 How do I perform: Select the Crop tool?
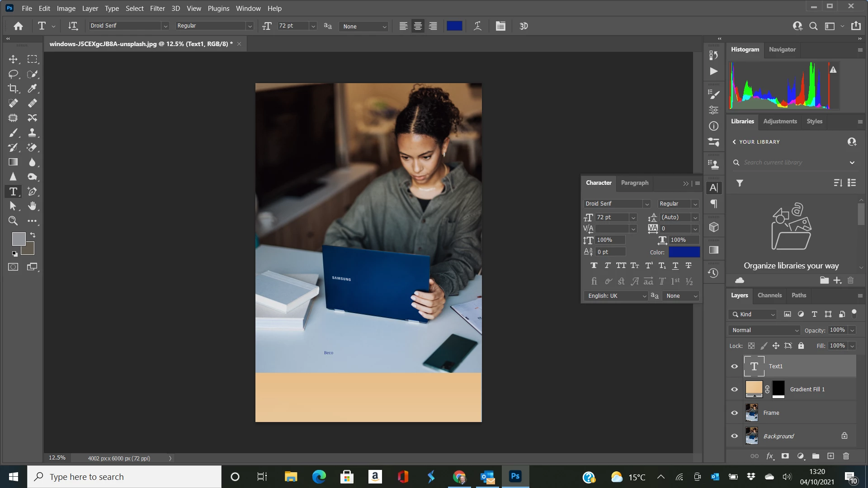tap(13, 89)
